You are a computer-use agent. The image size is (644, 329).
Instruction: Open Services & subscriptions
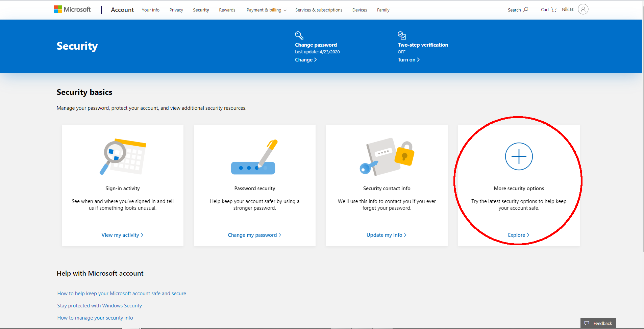click(x=319, y=10)
